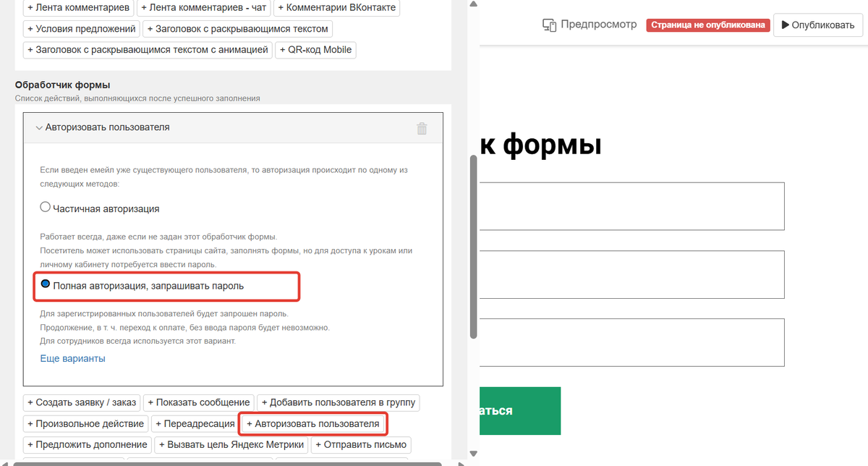The image size is (868, 466).
Task: Select Полная авторизация, запрашивать пароль option
Action: (x=46, y=285)
